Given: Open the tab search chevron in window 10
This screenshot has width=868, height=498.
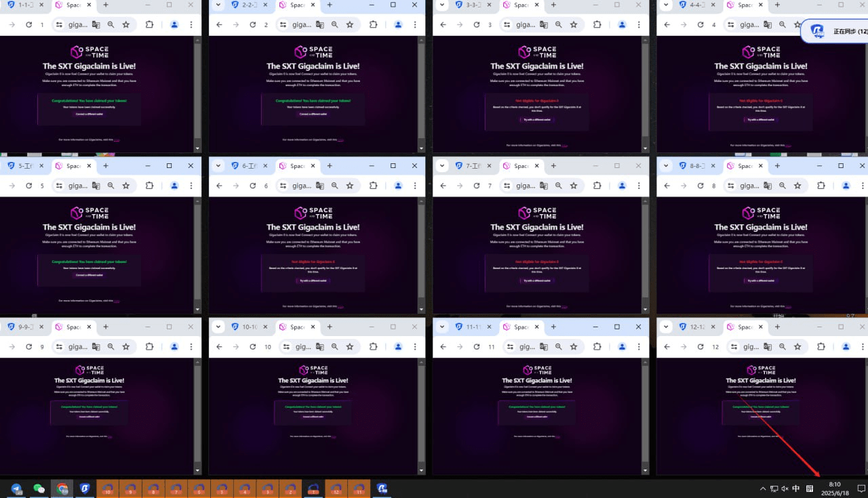Looking at the screenshot, I should click(x=218, y=327).
